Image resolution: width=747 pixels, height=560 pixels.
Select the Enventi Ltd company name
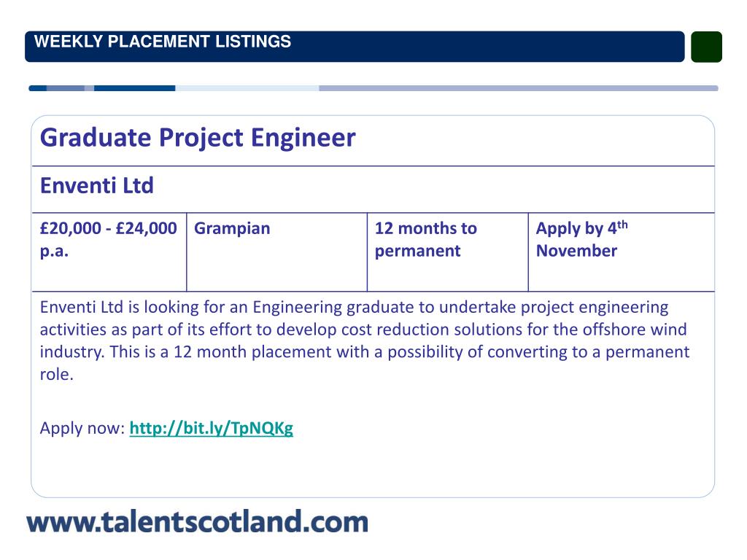pyautogui.click(x=97, y=185)
